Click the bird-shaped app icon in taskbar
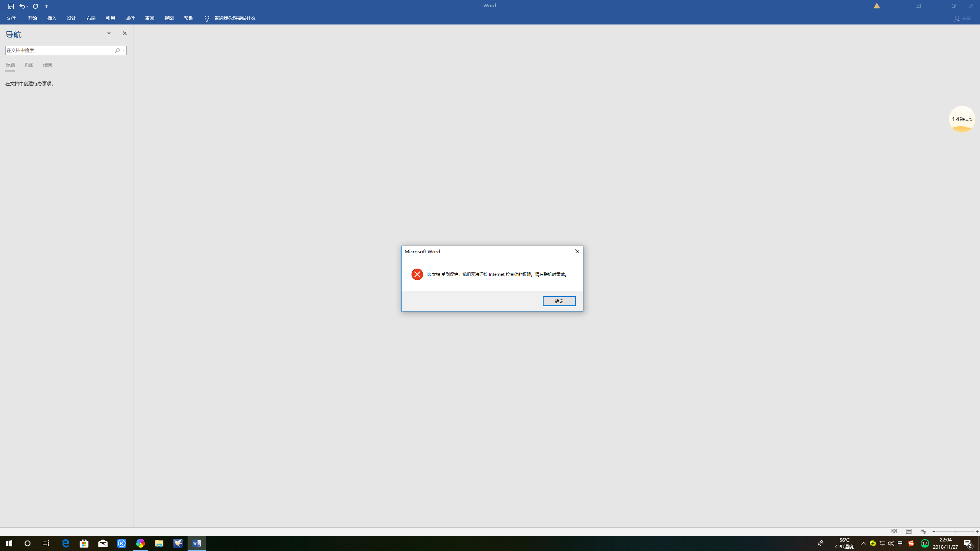This screenshot has width=980, height=551. [178, 543]
